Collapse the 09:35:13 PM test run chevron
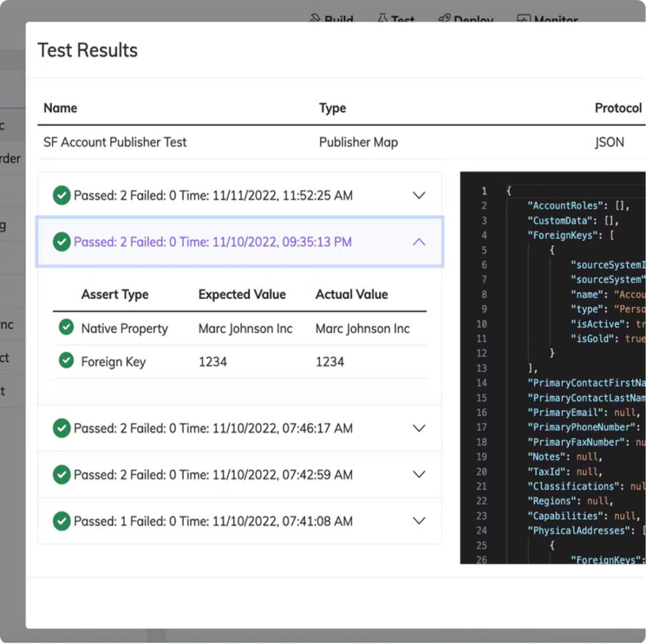This screenshot has height=644, width=646. [419, 242]
